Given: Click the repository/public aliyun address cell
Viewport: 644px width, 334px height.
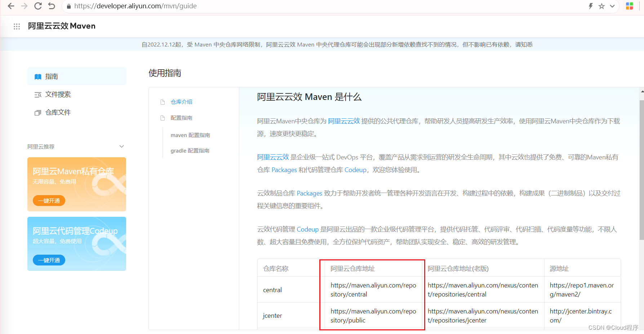Looking at the screenshot, I should click(x=373, y=316).
